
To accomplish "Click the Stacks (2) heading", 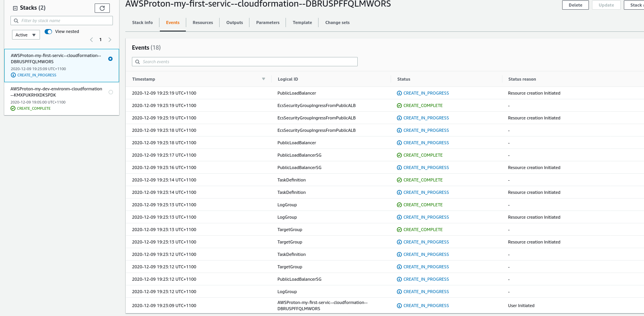I will (x=33, y=8).
